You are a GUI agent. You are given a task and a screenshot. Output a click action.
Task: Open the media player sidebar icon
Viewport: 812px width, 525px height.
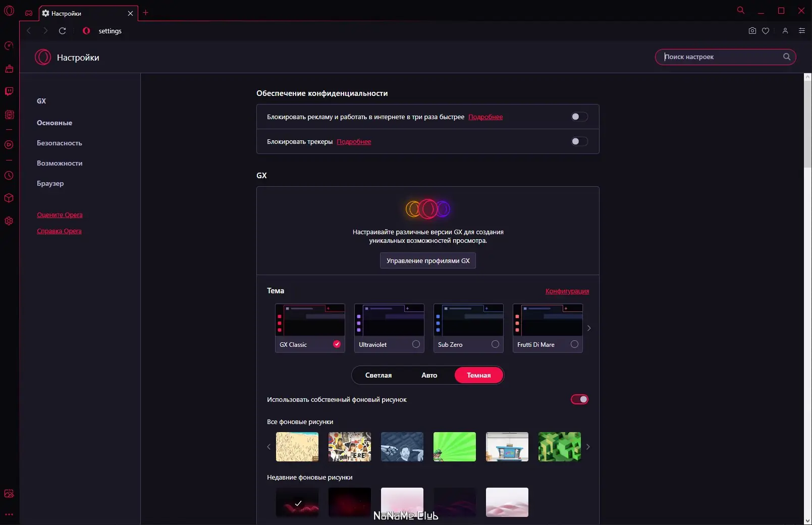pos(9,145)
